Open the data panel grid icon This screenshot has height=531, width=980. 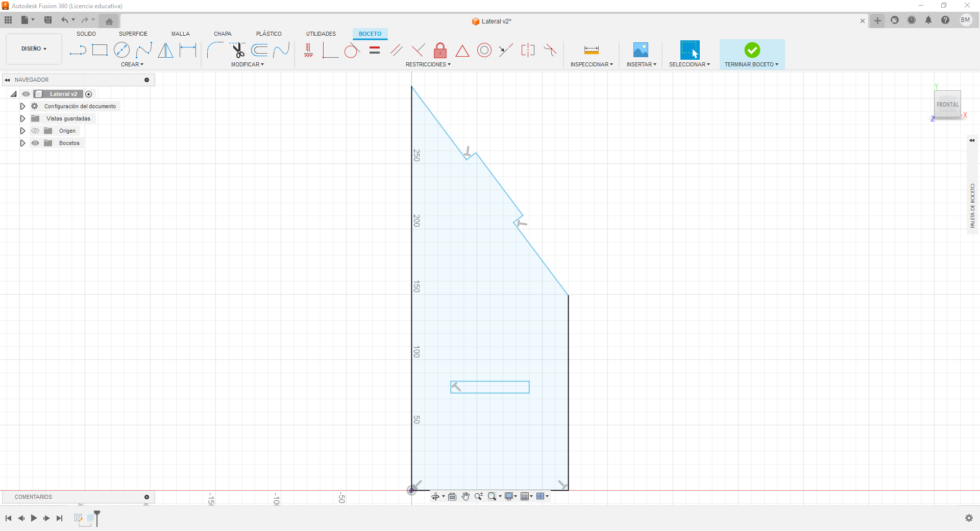[x=8, y=20]
